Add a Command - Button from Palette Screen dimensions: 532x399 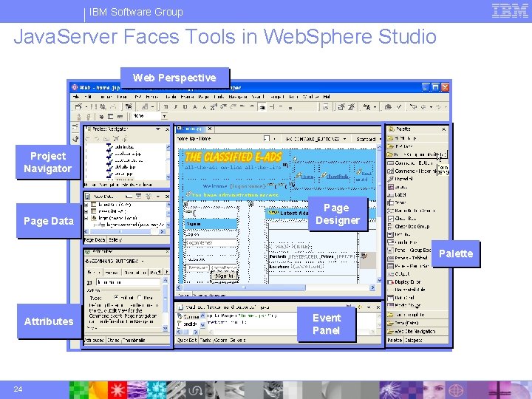click(x=410, y=163)
